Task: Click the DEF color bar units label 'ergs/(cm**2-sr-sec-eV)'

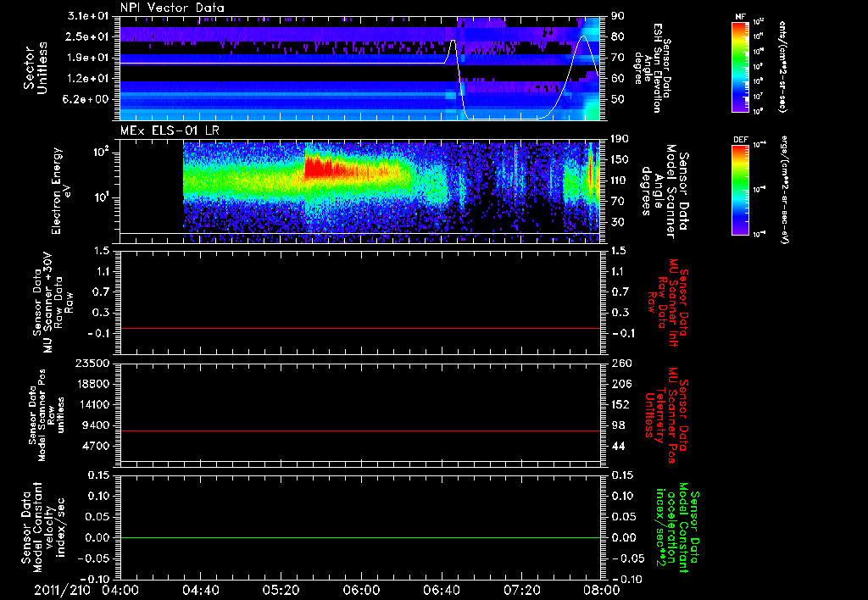Action: [786, 189]
